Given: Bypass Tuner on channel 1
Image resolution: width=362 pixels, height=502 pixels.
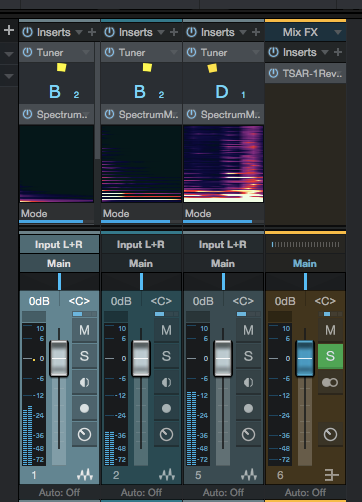Looking at the screenshot, I should 27,52.
